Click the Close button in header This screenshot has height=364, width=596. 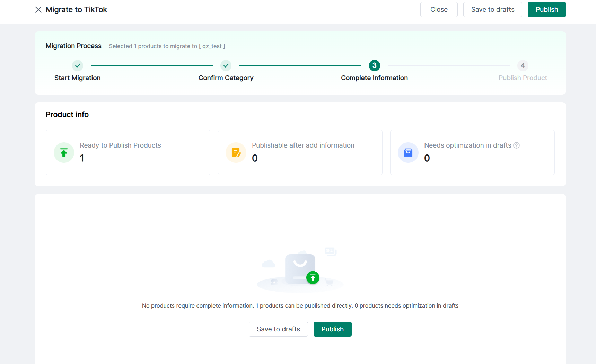439,10
